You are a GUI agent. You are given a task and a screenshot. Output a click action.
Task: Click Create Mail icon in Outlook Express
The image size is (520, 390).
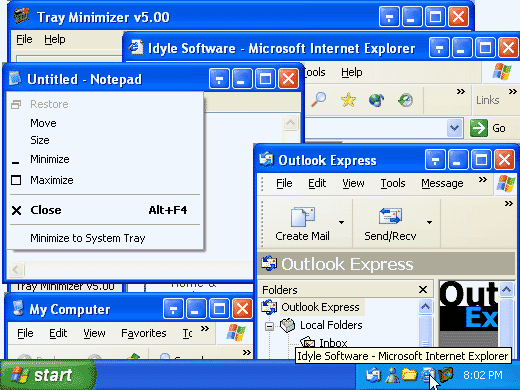(x=303, y=217)
